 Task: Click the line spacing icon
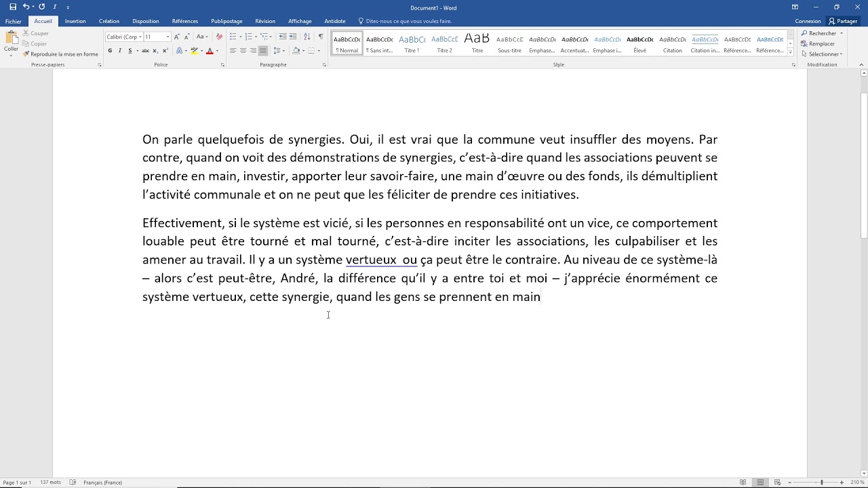(x=277, y=51)
